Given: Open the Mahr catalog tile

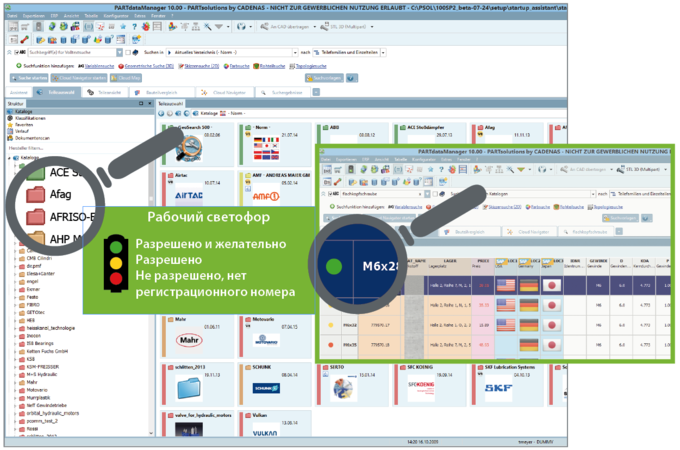Looking at the screenshot, I should (196, 336).
